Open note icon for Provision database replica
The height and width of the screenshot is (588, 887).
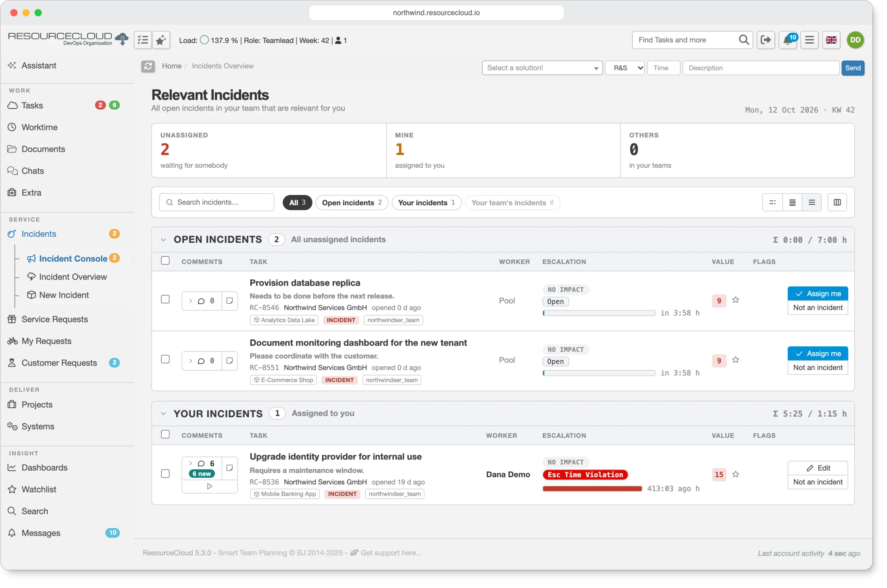pyautogui.click(x=229, y=301)
